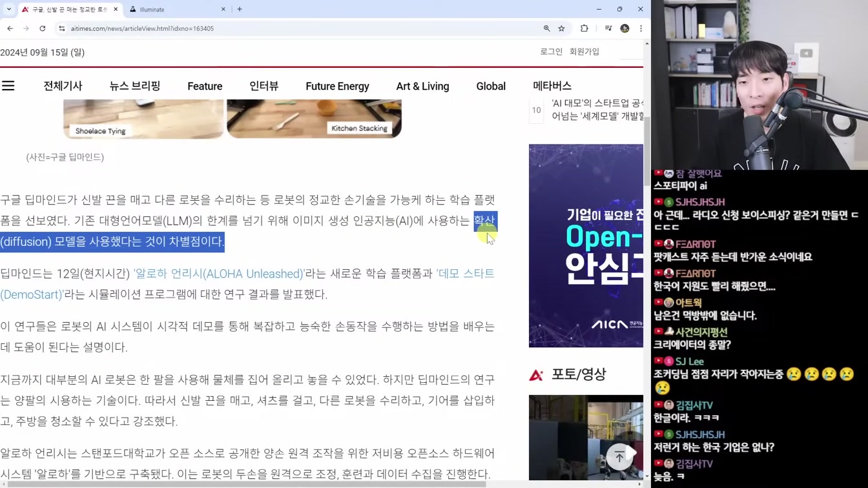Click the Kitchen Stacking image
The height and width of the screenshot is (488, 868).
[315, 119]
